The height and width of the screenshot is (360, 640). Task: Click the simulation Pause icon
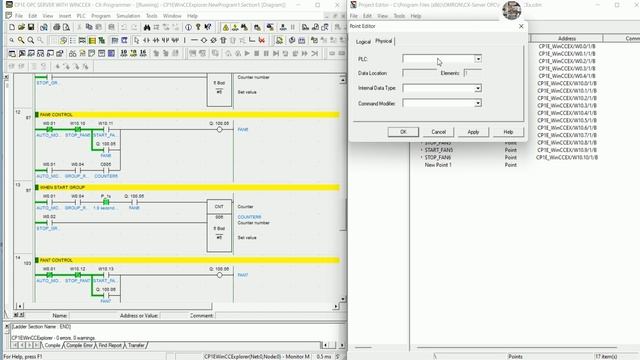pos(266,53)
